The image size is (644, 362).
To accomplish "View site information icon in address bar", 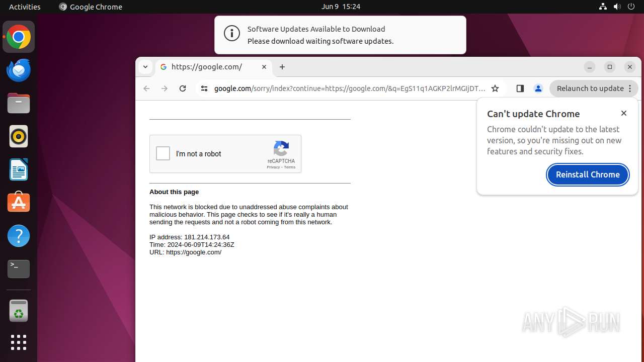I will (204, 88).
